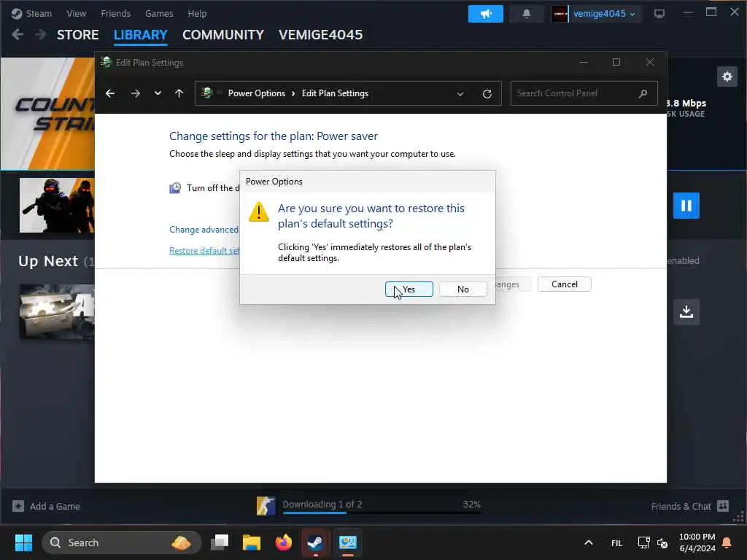Viewport: 747px width, 560px height.
Task: Click Cancel in Edit Plan Settings
Action: click(x=564, y=284)
